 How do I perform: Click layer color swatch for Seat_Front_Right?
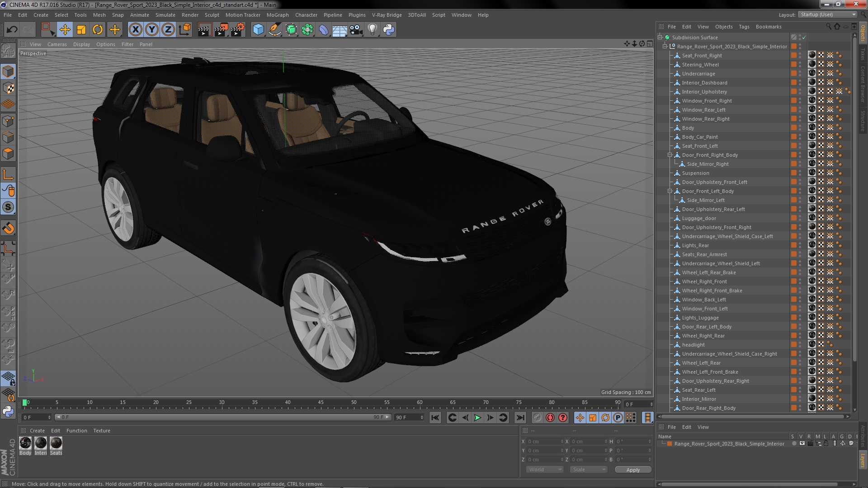[793, 56]
